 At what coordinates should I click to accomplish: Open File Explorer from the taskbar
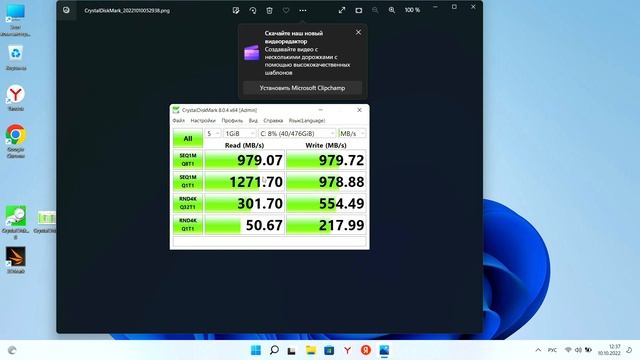[311, 350]
